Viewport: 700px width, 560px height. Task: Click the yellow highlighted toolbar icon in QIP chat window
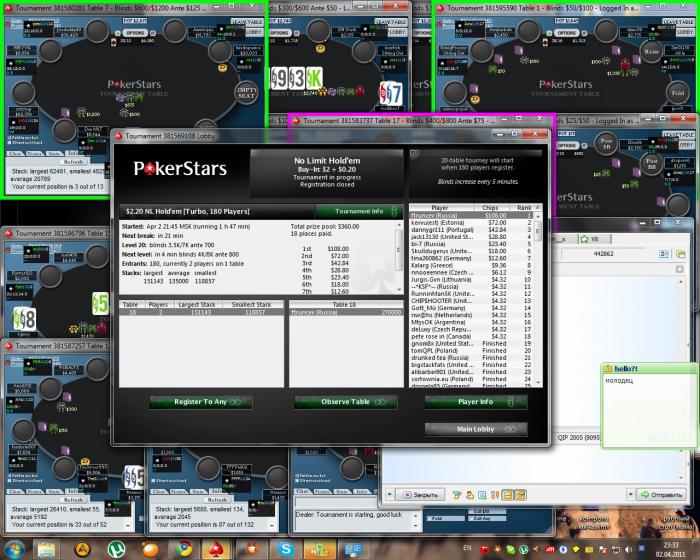(508, 495)
